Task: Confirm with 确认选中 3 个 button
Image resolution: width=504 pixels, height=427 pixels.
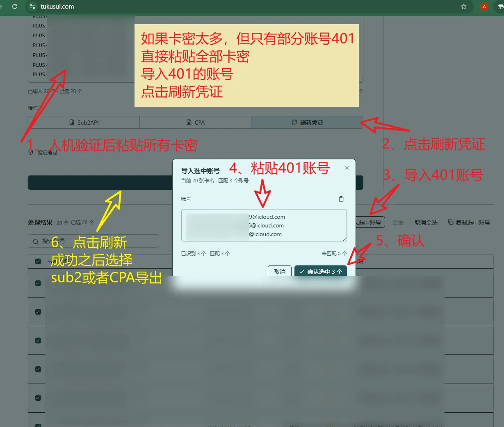Action: tap(321, 271)
